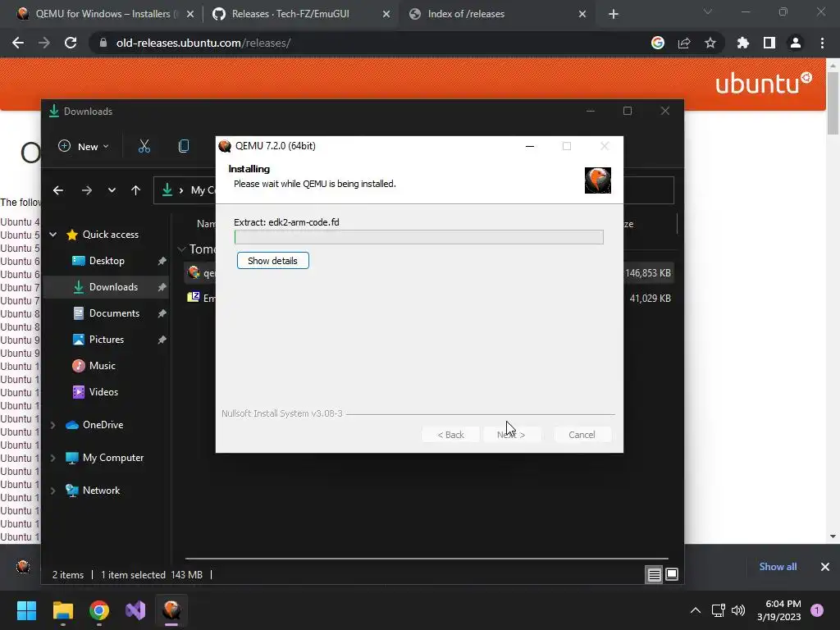Click the QEMU bird logo in installer header
The height and width of the screenshot is (630, 840).
click(x=597, y=180)
